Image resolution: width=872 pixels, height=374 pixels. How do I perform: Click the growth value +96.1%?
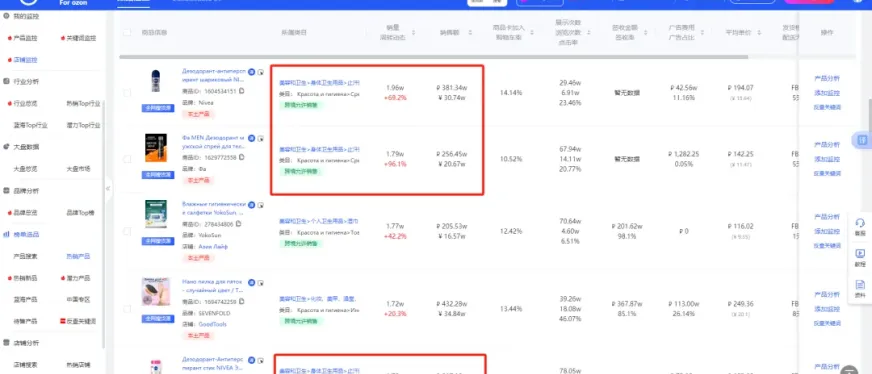point(395,164)
